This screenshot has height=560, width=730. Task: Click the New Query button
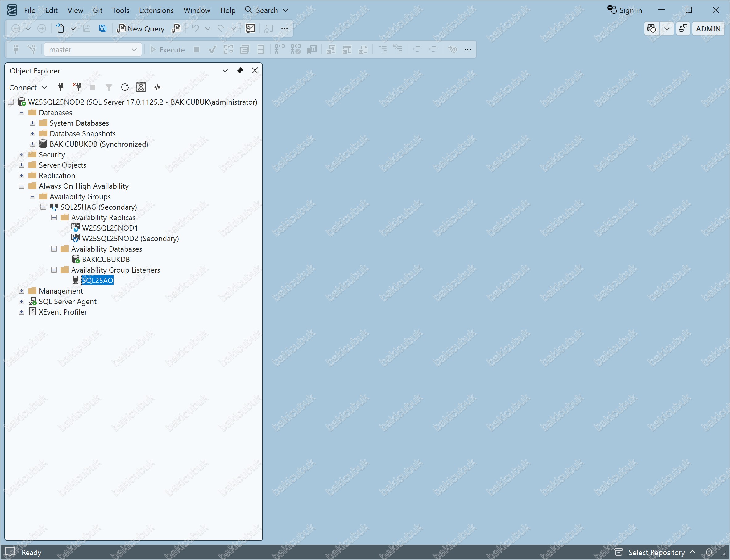coord(141,29)
